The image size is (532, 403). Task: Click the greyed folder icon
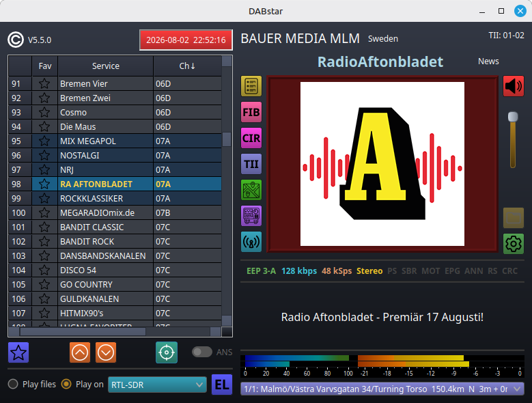(514, 218)
